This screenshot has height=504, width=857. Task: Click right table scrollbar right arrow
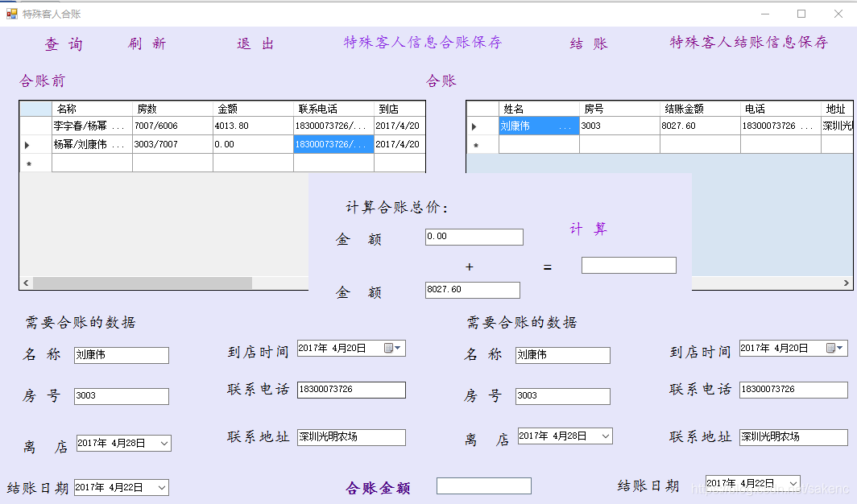pyautogui.click(x=847, y=283)
